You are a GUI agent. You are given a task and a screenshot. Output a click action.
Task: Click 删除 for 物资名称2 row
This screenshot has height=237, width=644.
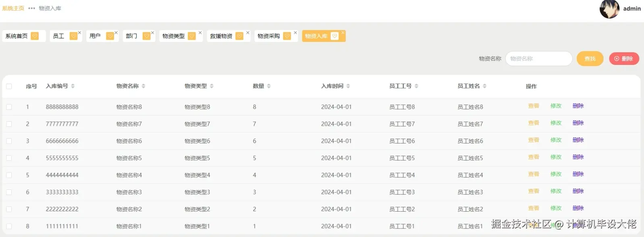578,208
